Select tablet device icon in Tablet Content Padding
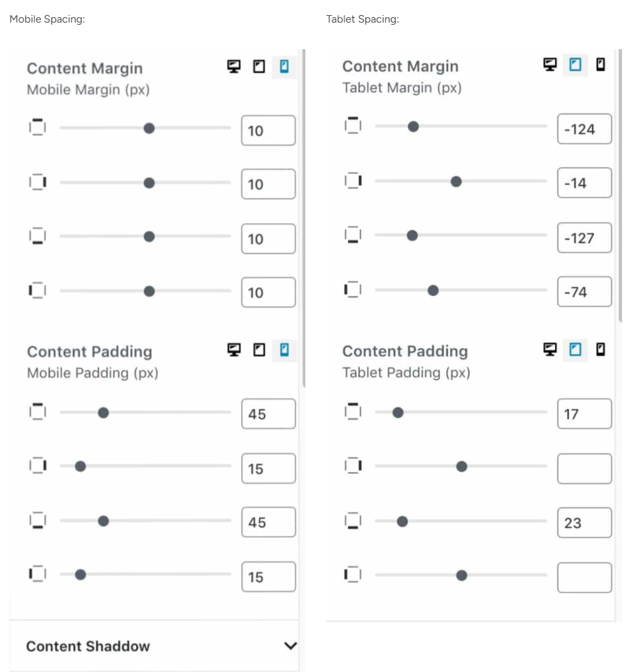 (x=576, y=349)
